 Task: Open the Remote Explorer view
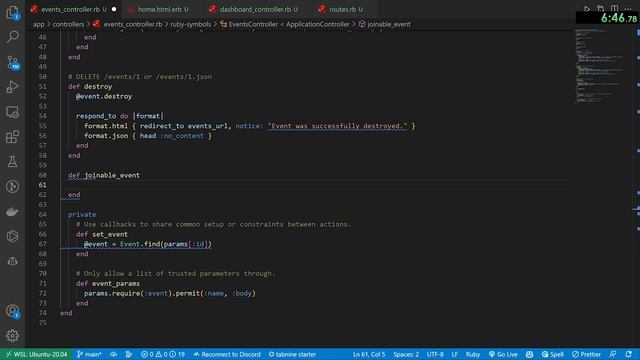tap(13, 112)
